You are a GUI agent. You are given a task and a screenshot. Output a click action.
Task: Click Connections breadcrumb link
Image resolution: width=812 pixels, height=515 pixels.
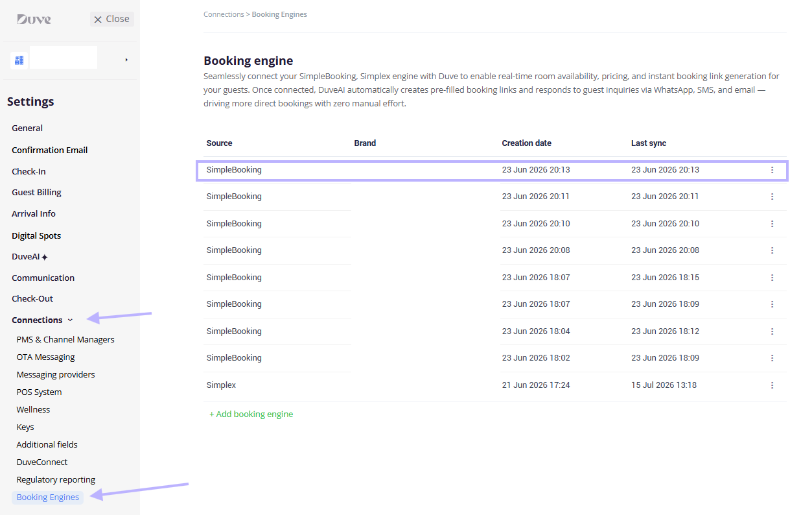[x=224, y=14]
